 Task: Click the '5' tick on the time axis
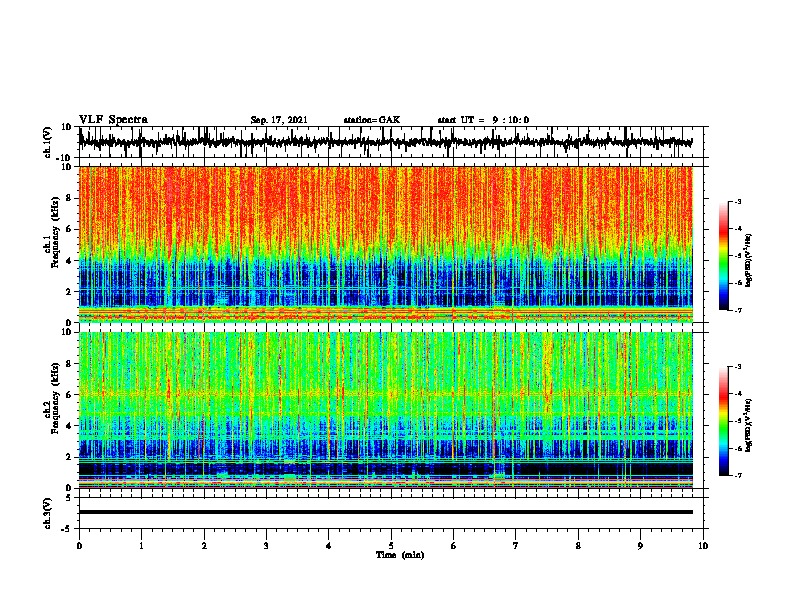pyautogui.click(x=391, y=546)
